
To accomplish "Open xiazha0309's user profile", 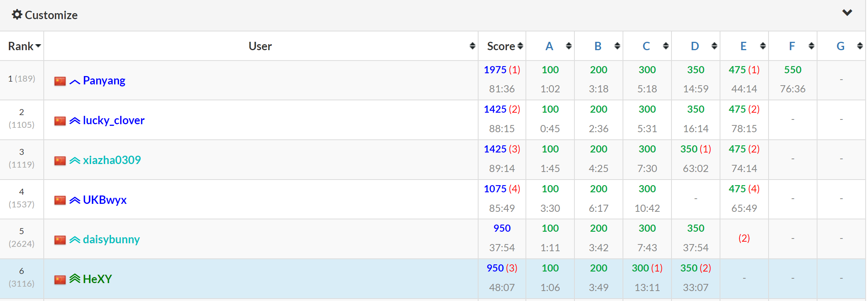I will (112, 160).
